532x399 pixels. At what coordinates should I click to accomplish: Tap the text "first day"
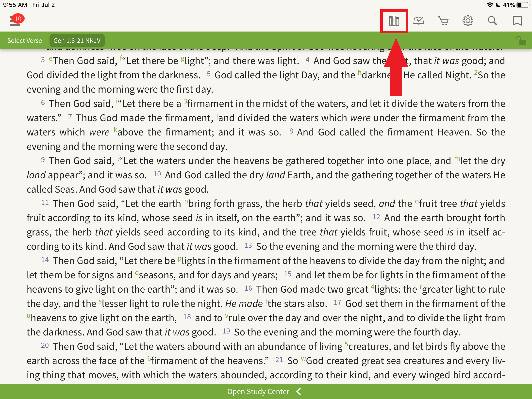(194, 89)
